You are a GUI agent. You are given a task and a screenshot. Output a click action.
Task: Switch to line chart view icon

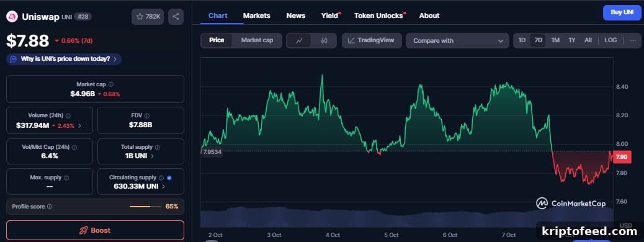[300, 41]
